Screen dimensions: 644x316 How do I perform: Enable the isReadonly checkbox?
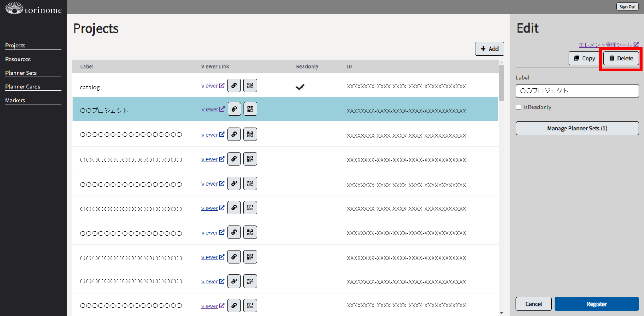coord(518,107)
